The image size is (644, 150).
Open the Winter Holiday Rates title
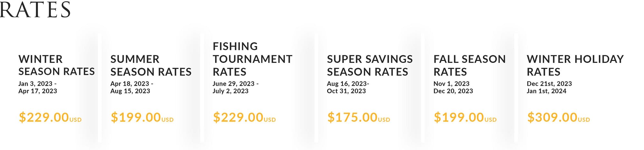[x=575, y=65]
